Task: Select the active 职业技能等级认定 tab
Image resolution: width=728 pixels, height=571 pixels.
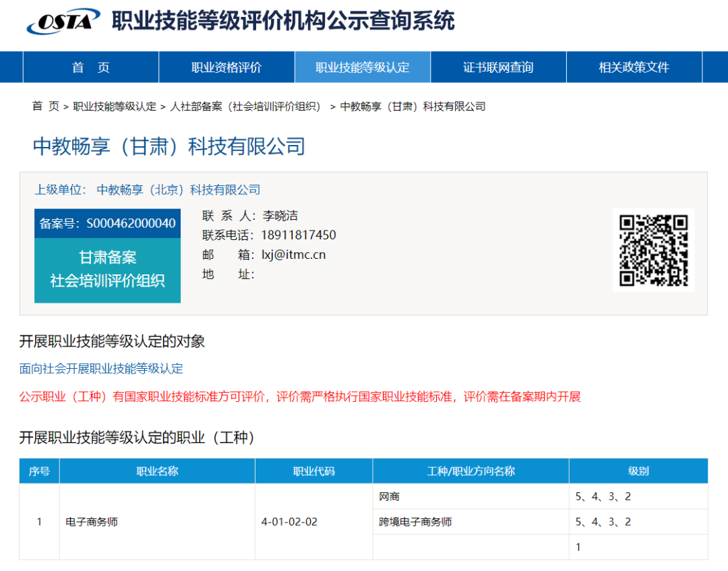Action: click(x=363, y=67)
